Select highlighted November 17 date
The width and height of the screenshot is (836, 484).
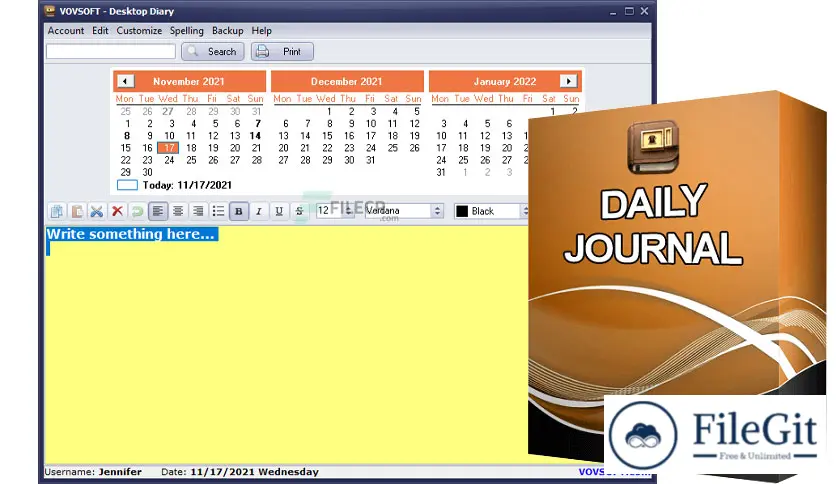click(168, 148)
